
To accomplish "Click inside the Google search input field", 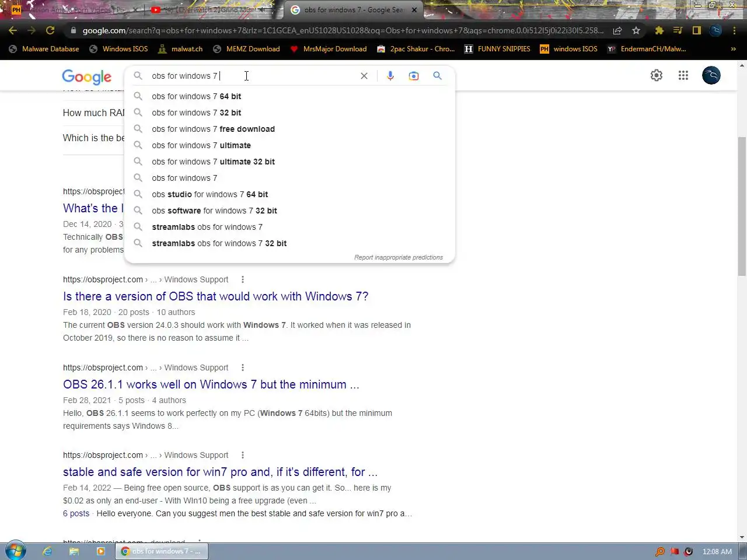I will pos(251,76).
